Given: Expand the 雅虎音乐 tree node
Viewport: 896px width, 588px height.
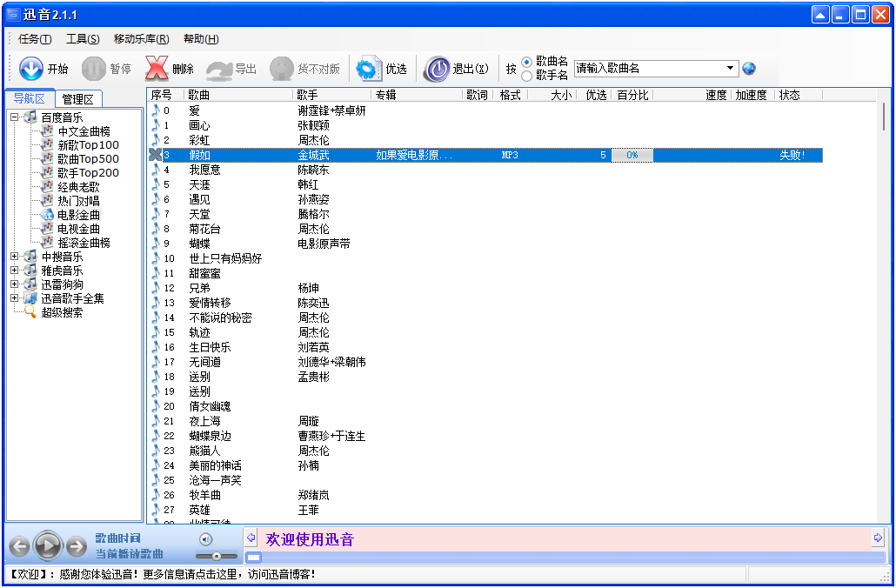Looking at the screenshot, I should point(15,271).
